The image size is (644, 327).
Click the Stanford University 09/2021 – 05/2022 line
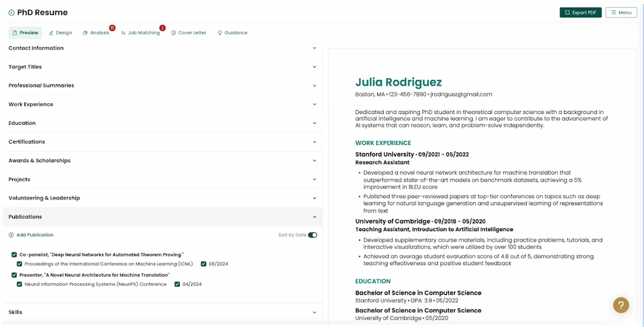click(412, 154)
